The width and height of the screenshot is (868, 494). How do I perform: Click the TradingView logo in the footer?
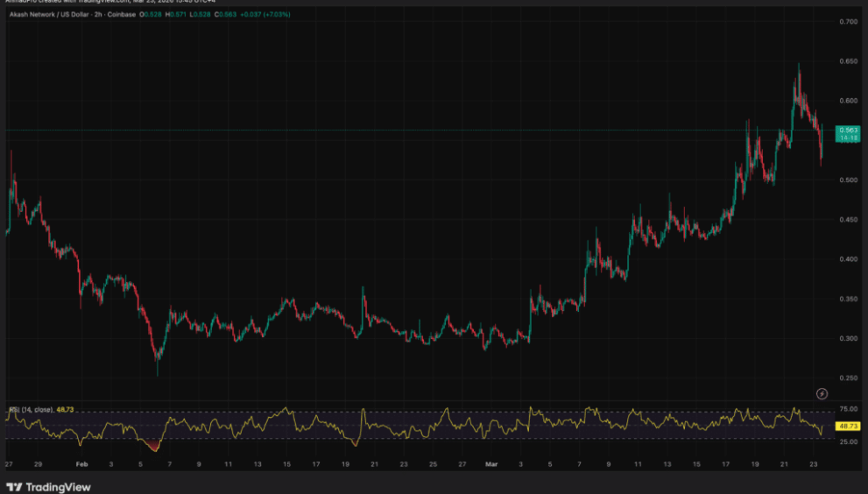pyautogui.click(x=48, y=487)
